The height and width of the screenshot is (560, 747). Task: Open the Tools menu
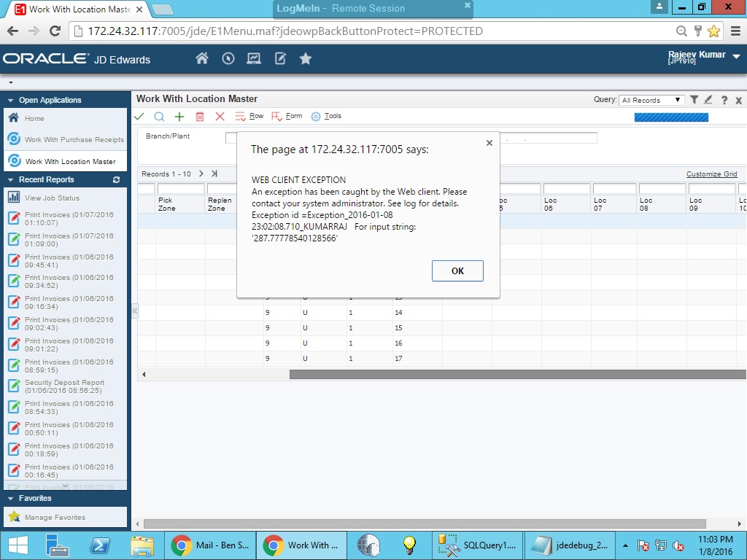click(326, 116)
